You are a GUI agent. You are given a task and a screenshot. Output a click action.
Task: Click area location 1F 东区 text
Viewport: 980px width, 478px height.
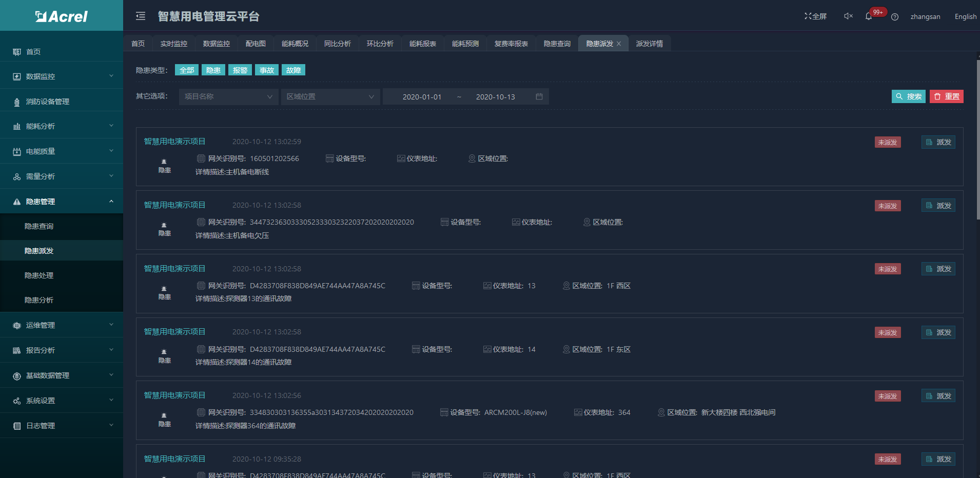click(619, 349)
